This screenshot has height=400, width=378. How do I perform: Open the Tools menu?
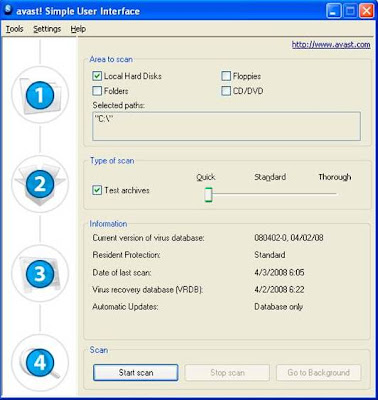coord(15,29)
